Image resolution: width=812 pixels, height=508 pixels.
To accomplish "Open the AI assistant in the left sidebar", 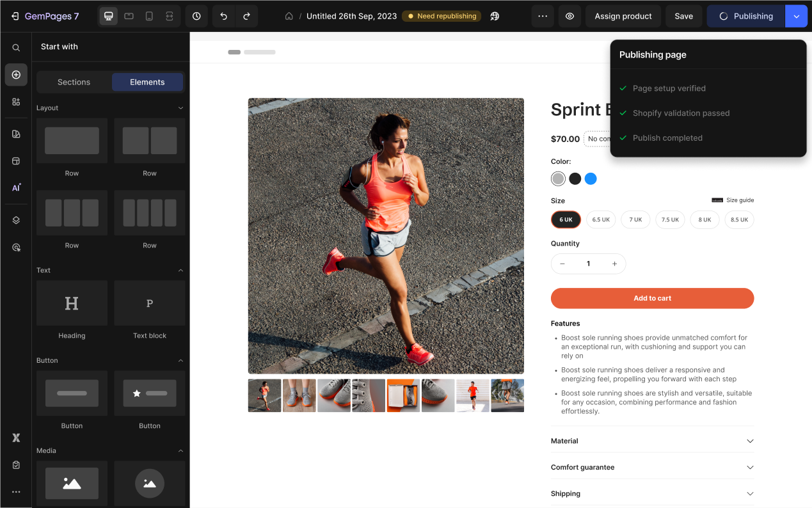I will pyautogui.click(x=16, y=187).
